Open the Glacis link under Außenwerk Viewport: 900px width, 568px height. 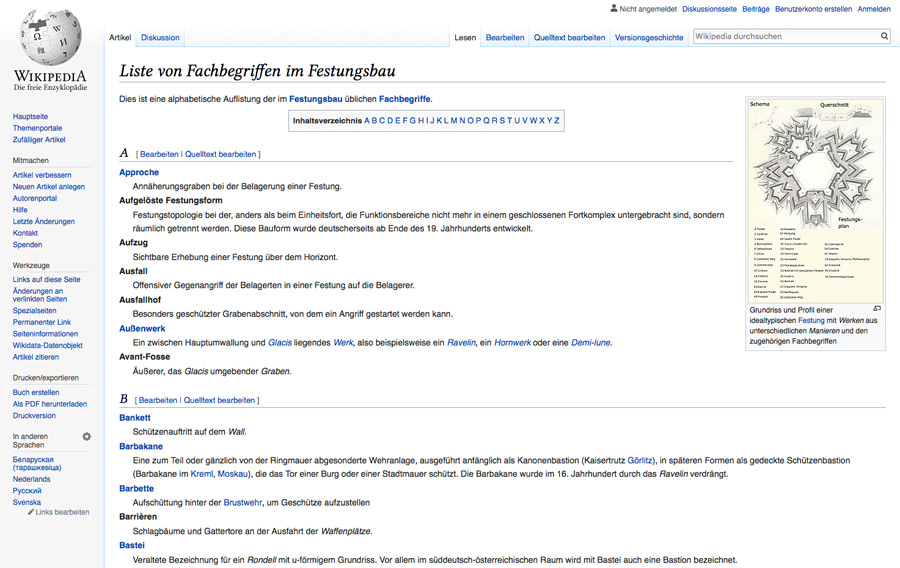pyautogui.click(x=280, y=343)
